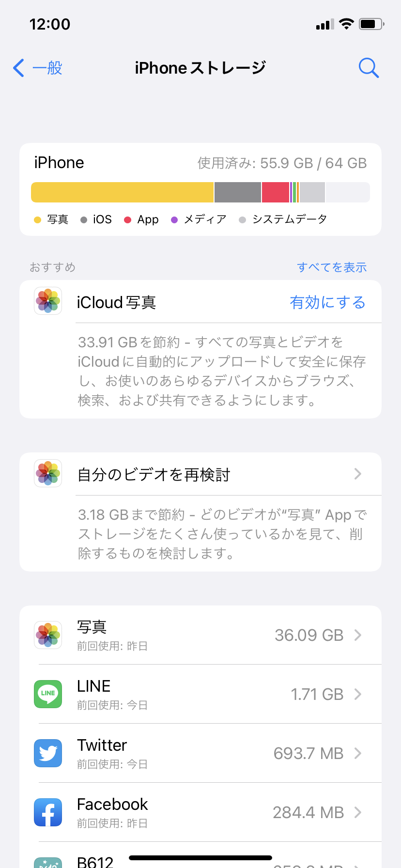The image size is (401, 868).
Task: Tap the back arrow to 一般
Action: click(x=19, y=68)
